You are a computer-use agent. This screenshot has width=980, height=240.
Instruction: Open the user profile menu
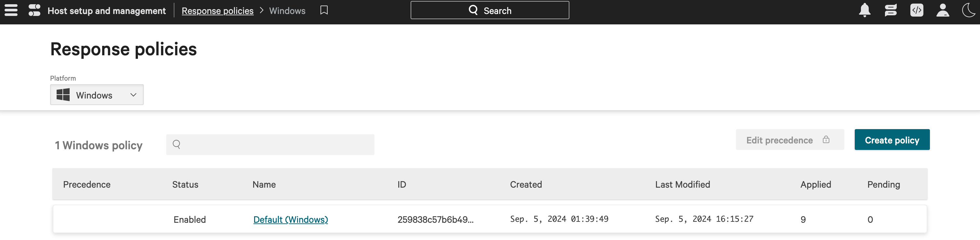942,10
